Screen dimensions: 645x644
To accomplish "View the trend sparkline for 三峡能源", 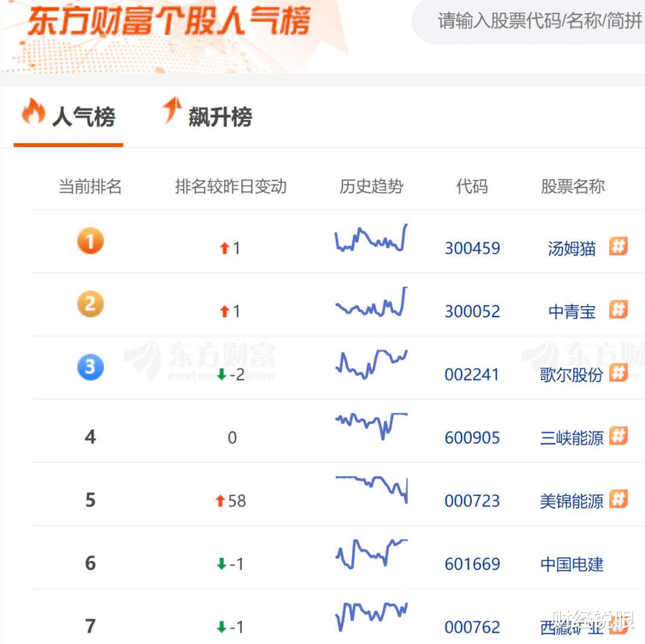I will (x=371, y=426).
